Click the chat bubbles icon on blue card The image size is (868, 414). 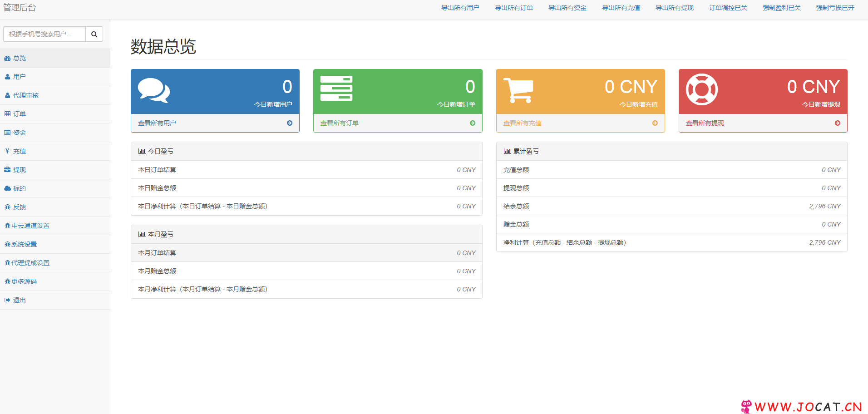pyautogui.click(x=154, y=90)
